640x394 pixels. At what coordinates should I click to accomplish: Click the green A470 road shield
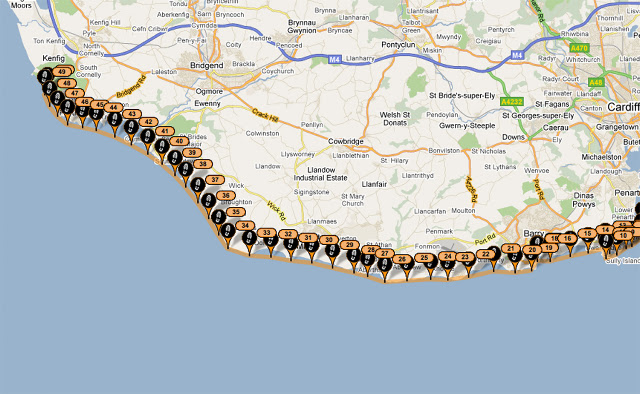click(x=579, y=48)
